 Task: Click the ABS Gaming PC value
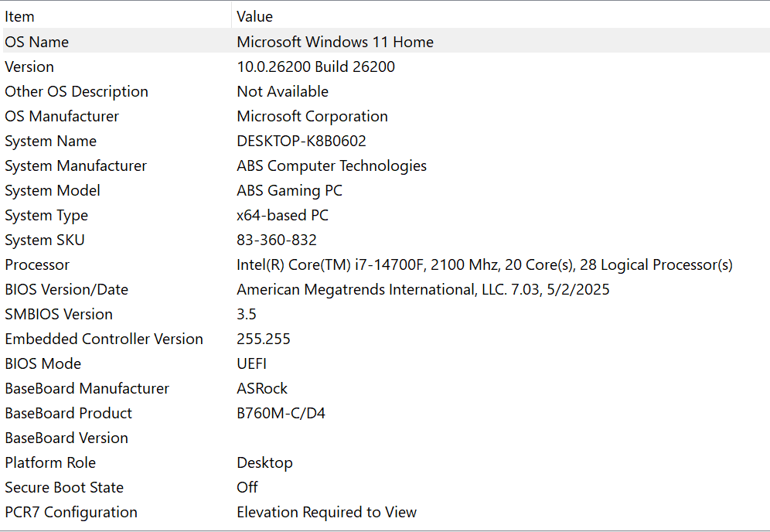click(x=289, y=190)
